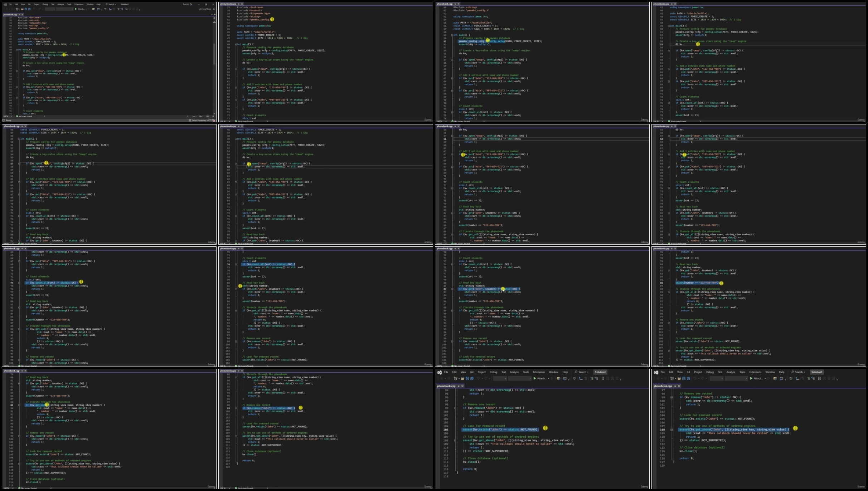Click Solution1 title button in line 105 frame
This screenshot has width=868, height=491.
(x=600, y=372)
